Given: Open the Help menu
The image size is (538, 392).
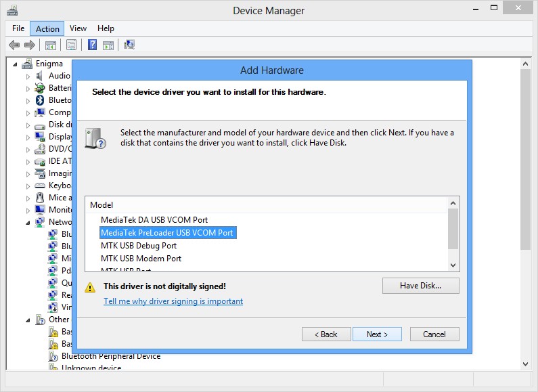Looking at the screenshot, I should point(106,28).
